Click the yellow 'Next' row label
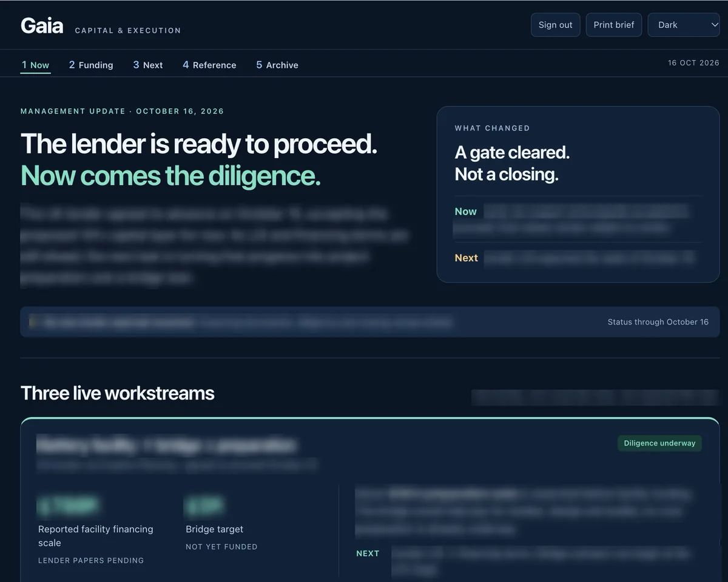This screenshot has height=582, width=728. coord(467,258)
